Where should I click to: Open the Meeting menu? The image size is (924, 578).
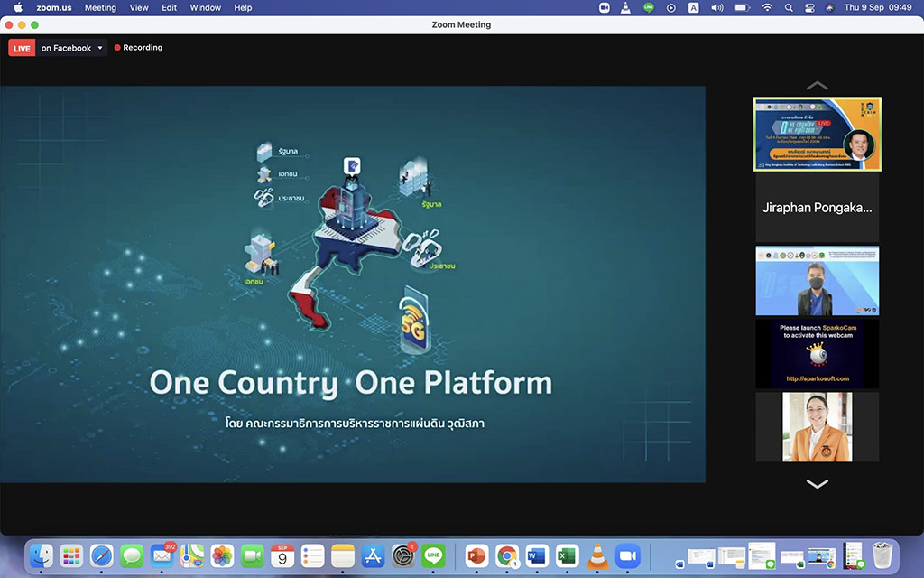100,7
